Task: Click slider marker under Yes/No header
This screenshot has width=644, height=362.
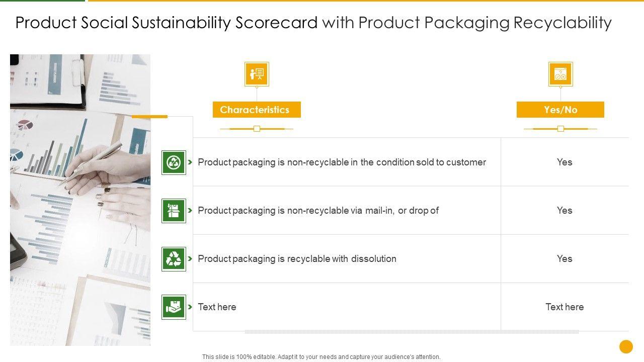Action: coord(560,129)
